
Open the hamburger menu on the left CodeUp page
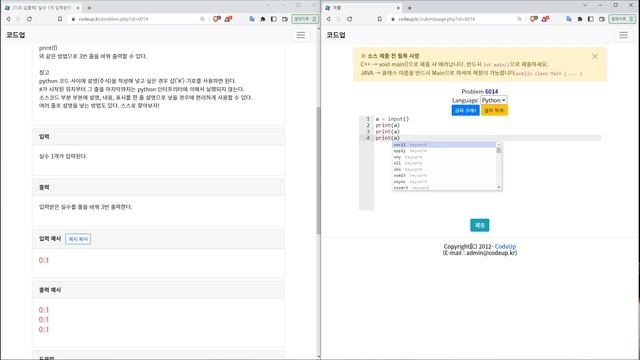click(x=301, y=35)
